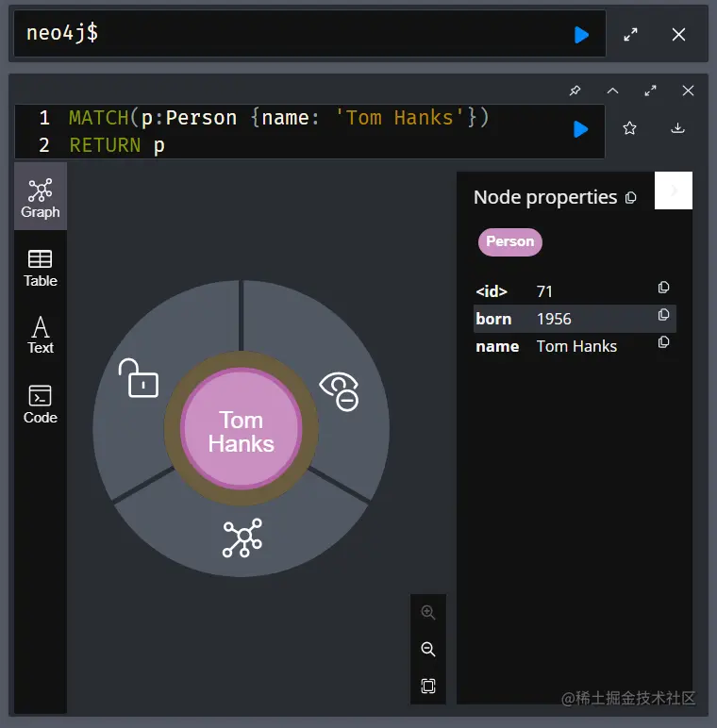Expand the top command editor to fullscreen
This screenshot has width=717, height=728.
[x=630, y=34]
